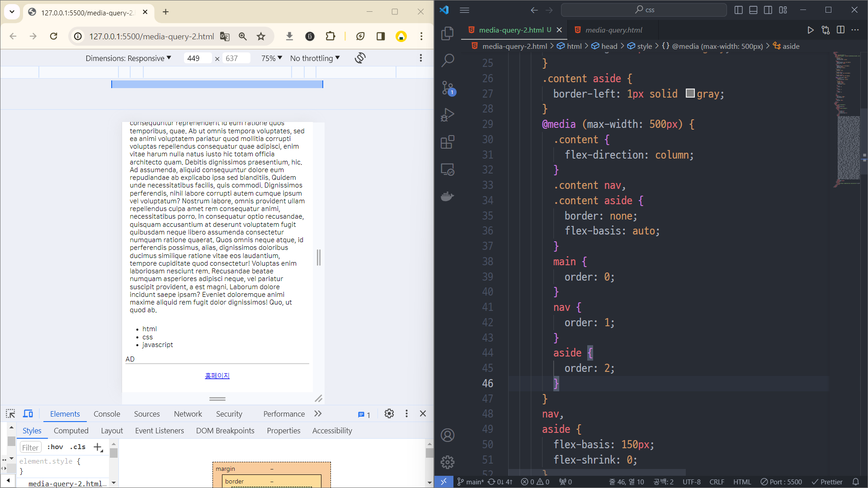Switch to Console tab in DevTools
Screen dimensions: 868x488
pyautogui.click(x=107, y=414)
